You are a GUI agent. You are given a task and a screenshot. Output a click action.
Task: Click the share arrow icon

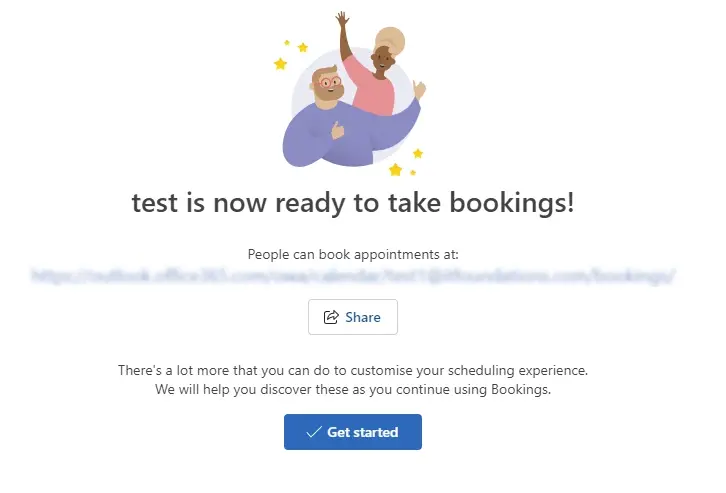(x=331, y=317)
